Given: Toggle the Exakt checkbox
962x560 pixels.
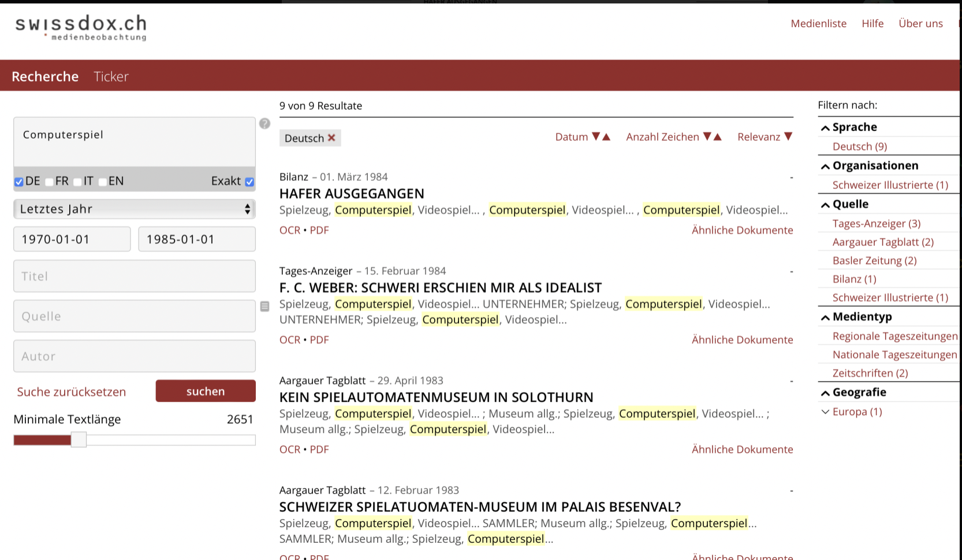Looking at the screenshot, I should (249, 182).
